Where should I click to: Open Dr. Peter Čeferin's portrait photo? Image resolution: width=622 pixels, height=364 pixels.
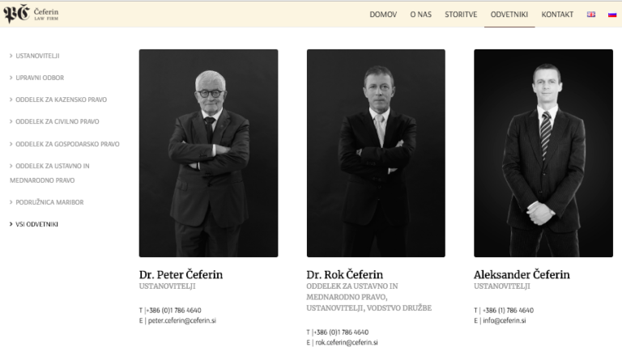[x=208, y=153]
